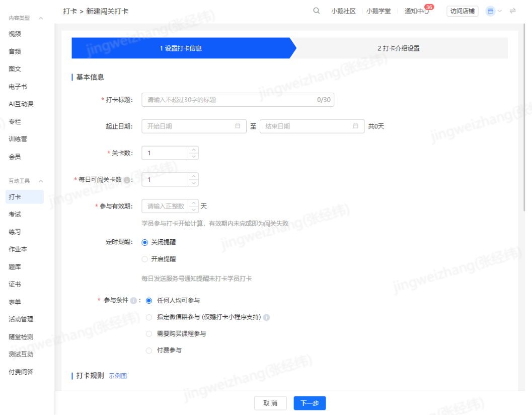
Task: Increase 关卡数 with the up arrow
Action: click(x=193, y=150)
